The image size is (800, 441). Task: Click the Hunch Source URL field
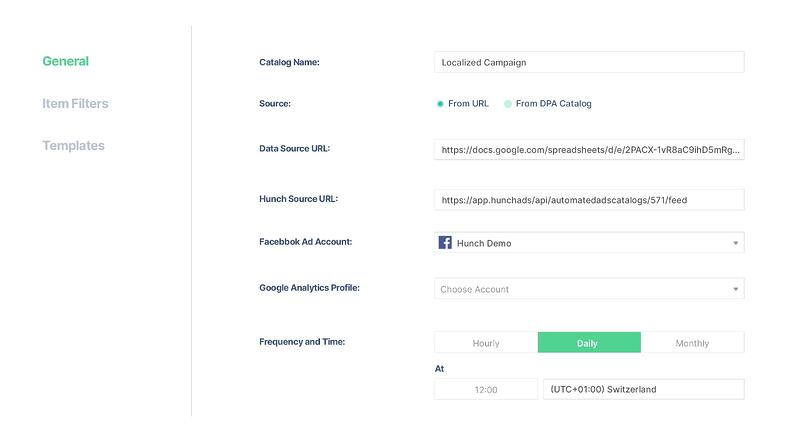pyautogui.click(x=589, y=200)
